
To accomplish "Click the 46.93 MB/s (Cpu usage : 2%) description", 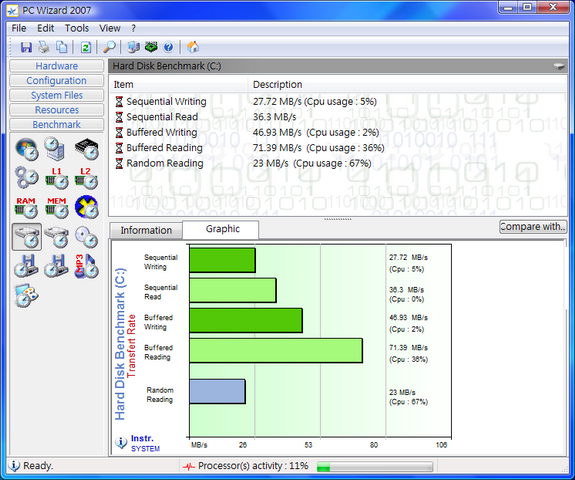I will pyautogui.click(x=316, y=132).
